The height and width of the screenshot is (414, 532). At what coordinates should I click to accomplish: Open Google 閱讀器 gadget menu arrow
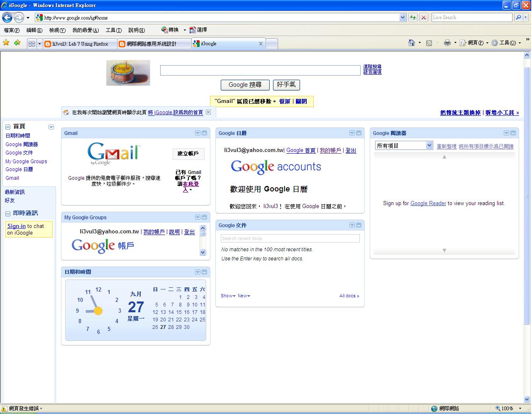tap(506, 133)
